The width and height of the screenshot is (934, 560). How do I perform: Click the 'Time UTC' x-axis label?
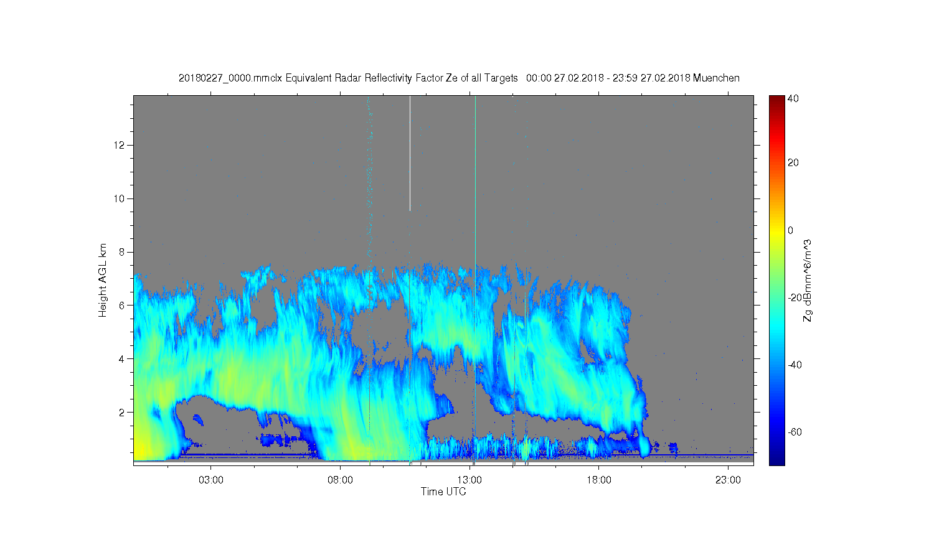click(443, 492)
